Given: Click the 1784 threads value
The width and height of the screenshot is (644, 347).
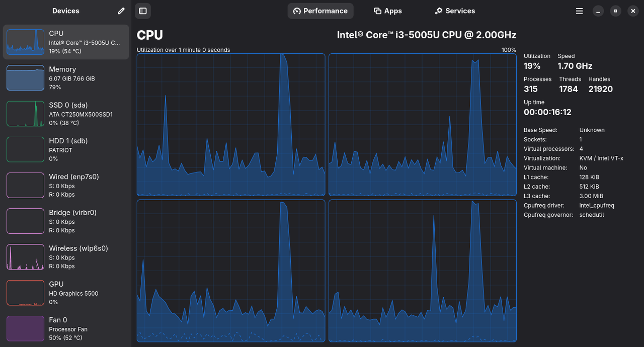Looking at the screenshot, I should [x=569, y=89].
